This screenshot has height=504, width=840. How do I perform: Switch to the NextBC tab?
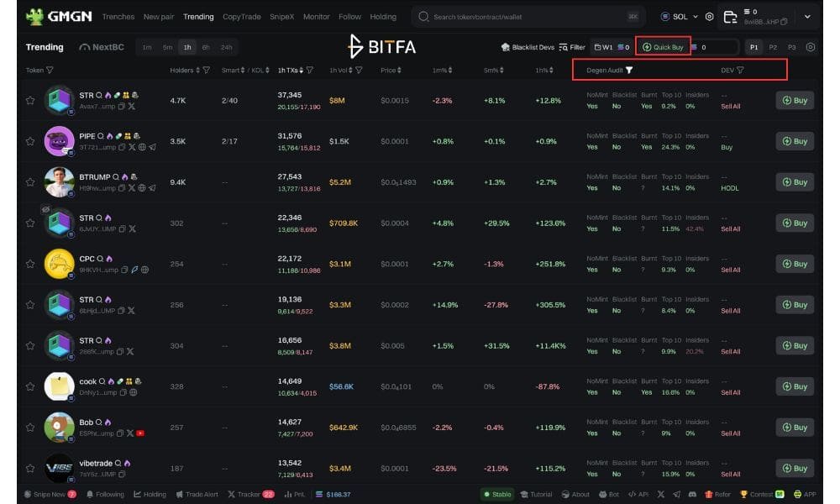(102, 47)
